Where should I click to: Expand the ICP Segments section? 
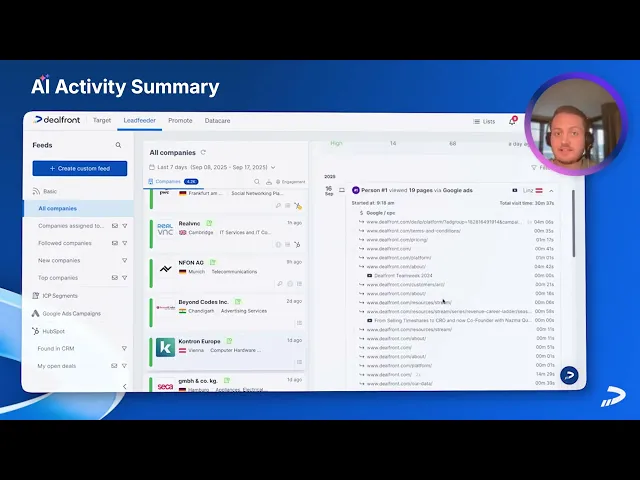coord(55,296)
